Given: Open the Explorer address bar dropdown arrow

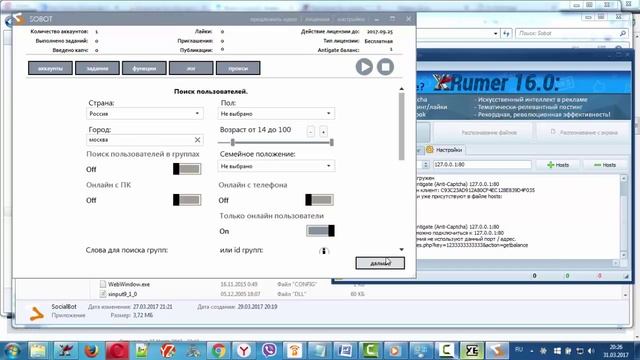Looking at the screenshot, I should point(496,33).
